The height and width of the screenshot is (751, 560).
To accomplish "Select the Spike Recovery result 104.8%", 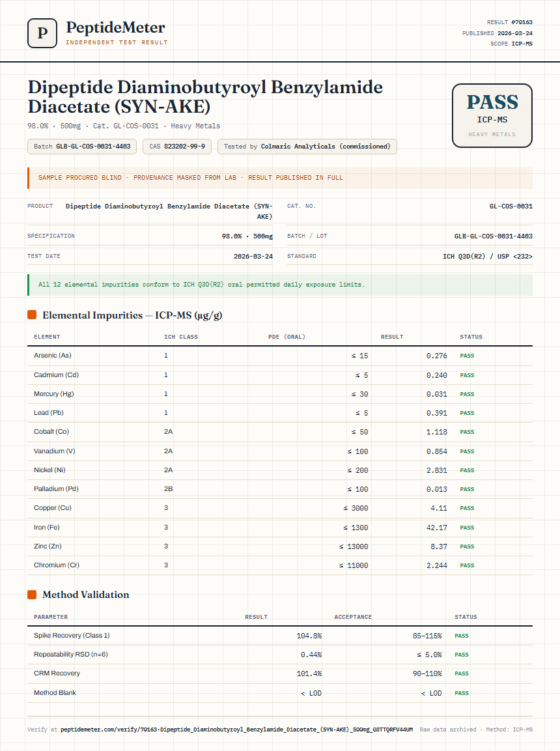I will coord(309,636).
